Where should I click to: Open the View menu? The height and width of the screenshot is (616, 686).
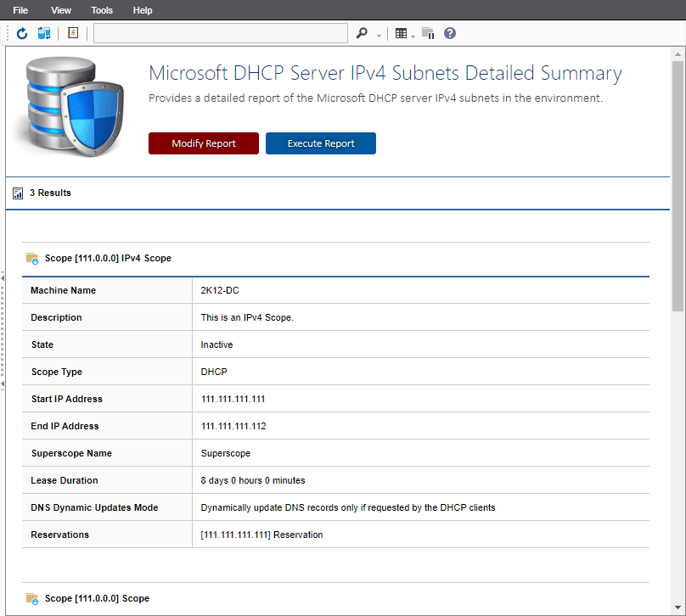61,10
